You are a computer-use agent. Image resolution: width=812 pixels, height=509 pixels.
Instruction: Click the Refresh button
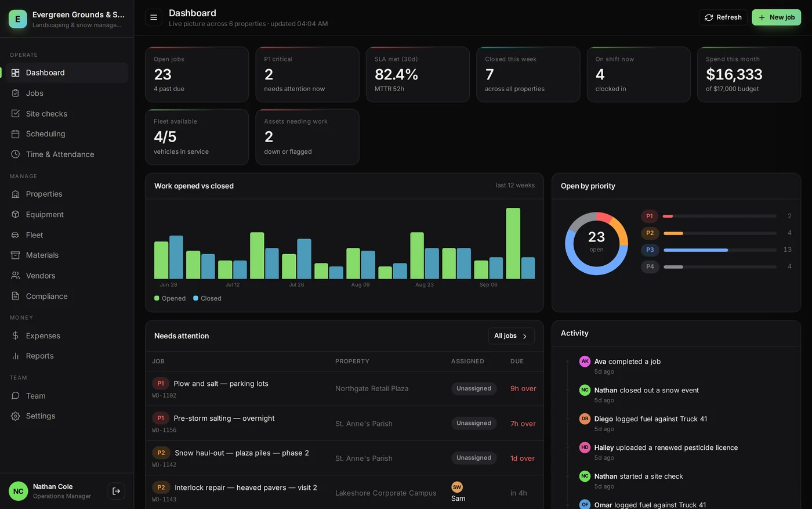[723, 17]
